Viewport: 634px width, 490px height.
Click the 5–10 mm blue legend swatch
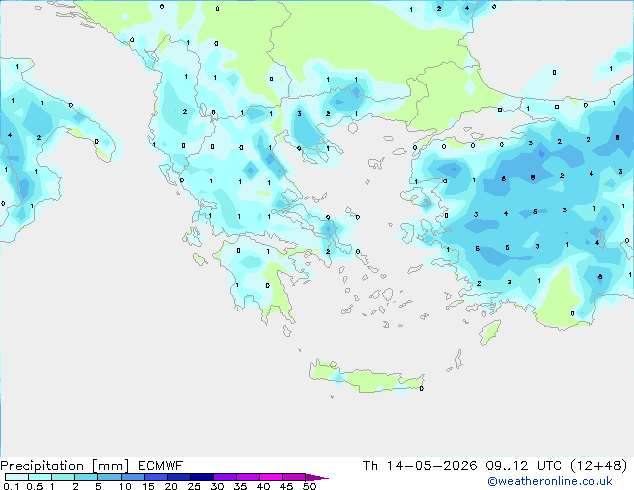109,477
